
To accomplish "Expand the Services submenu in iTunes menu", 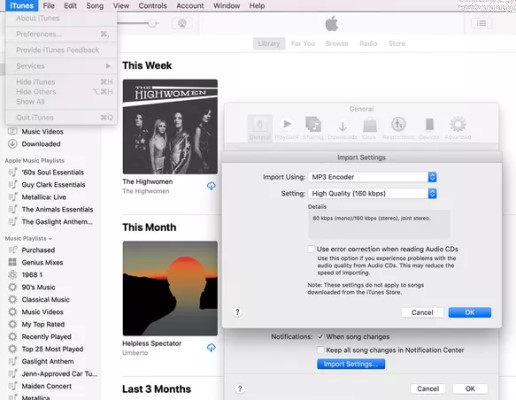I will (x=61, y=66).
